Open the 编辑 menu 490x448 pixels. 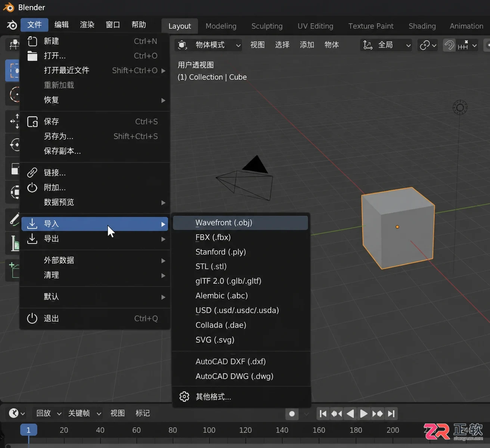62,25
